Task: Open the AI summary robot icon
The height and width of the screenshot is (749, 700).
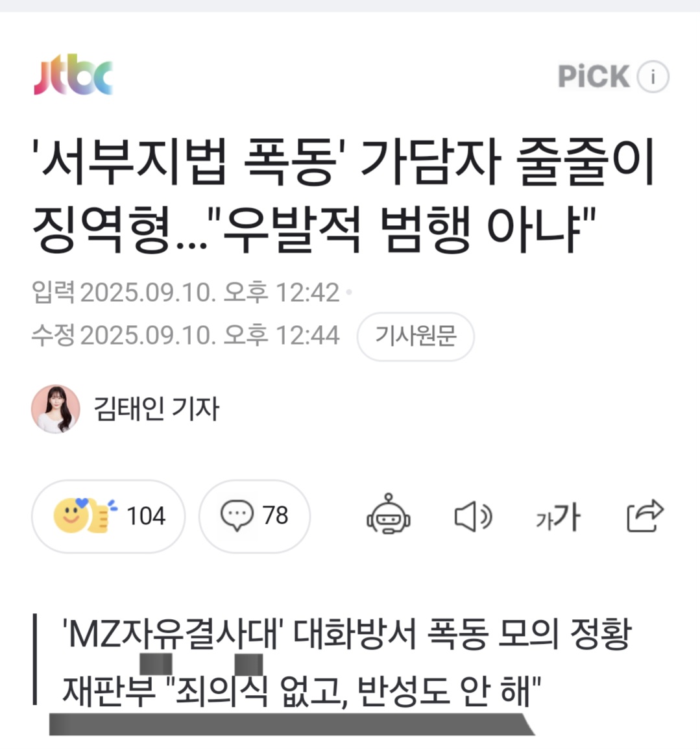Action: (388, 515)
